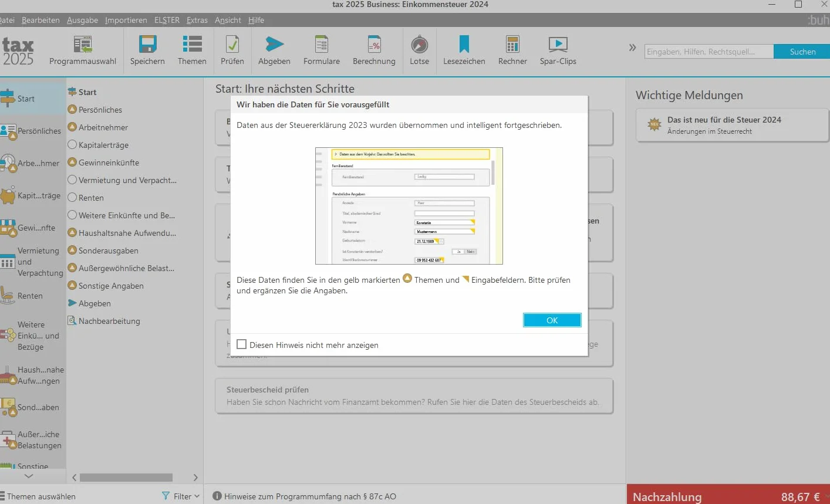Open the Filter dropdown arrow

pos(197,496)
